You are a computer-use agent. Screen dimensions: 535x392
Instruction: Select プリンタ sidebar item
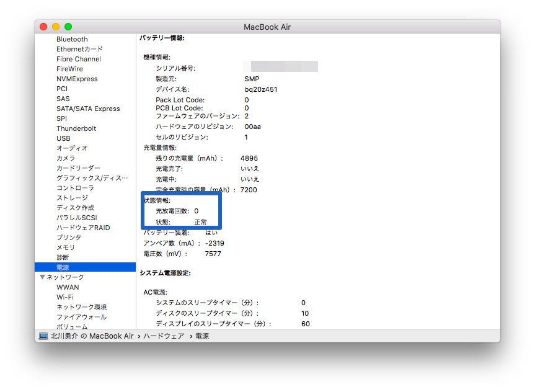(x=69, y=238)
